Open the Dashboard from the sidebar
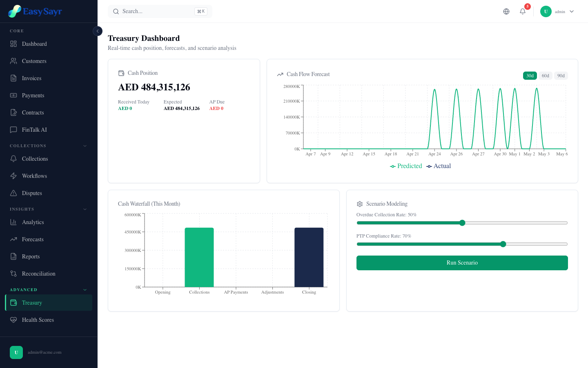Screen dimensions: 588x368 coord(34,44)
